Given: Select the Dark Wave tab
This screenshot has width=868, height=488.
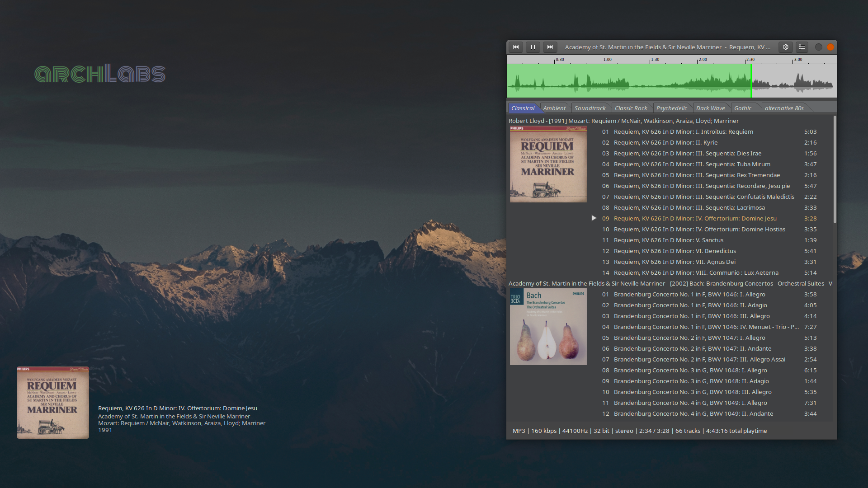Looking at the screenshot, I should click(710, 108).
